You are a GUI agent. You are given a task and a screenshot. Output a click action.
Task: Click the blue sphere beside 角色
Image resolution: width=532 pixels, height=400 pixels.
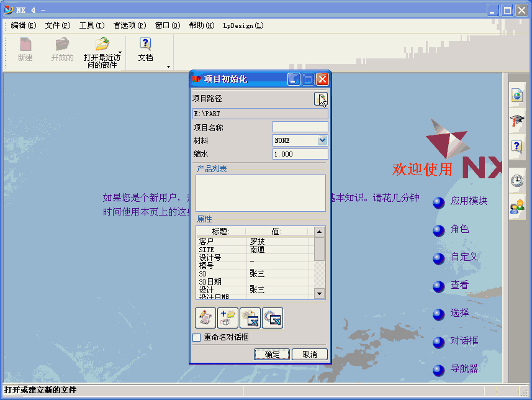click(x=439, y=230)
